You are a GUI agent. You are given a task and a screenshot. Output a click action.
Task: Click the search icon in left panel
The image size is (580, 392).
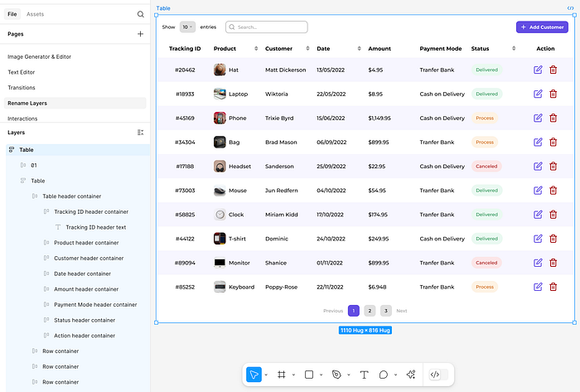pyautogui.click(x=140, y=14)
